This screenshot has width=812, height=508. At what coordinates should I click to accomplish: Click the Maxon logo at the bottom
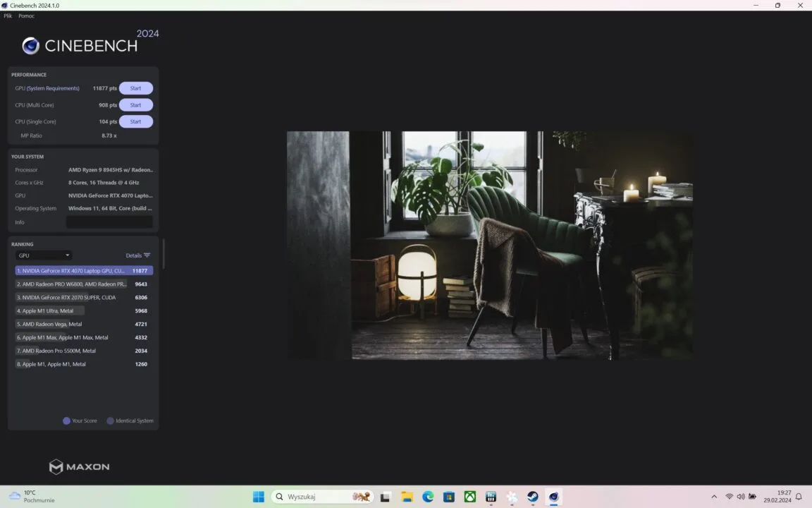tap(79, 466)
